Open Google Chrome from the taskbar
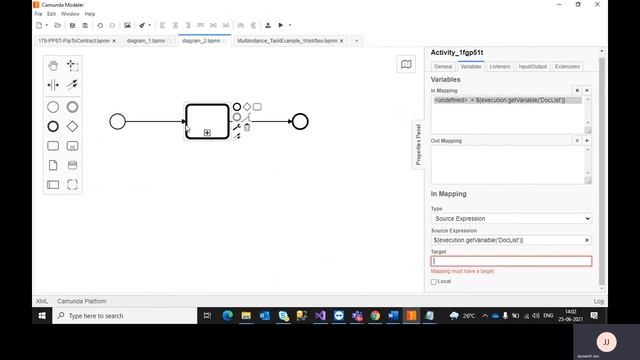Viewport: 640px width, 360px height. 375,316
